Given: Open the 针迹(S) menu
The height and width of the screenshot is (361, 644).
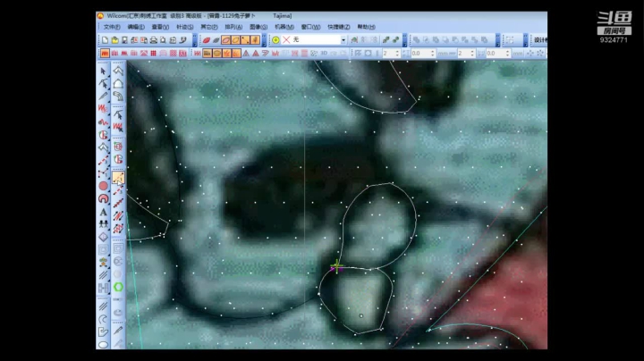Looking at the screenshot, I should click(185, 27).
